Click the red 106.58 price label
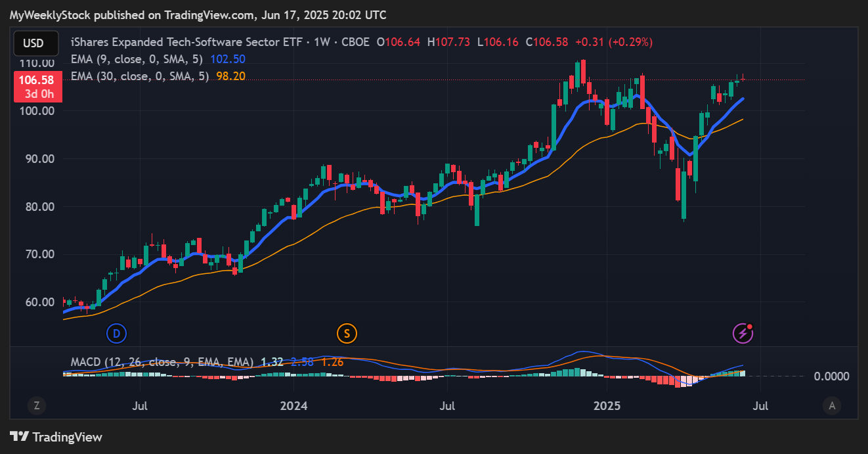This screenshot has width=868, height=454. pyautogui.click(x=38, y=87)
